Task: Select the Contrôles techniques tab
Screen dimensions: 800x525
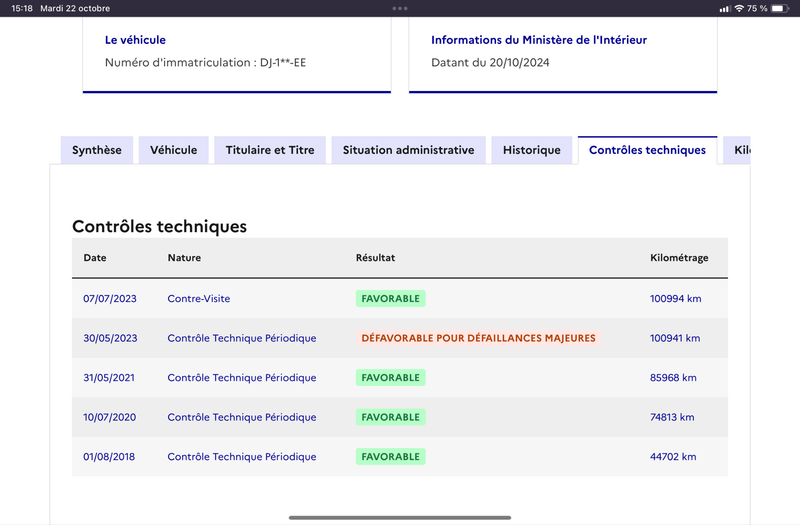Action: pos(647,150)
